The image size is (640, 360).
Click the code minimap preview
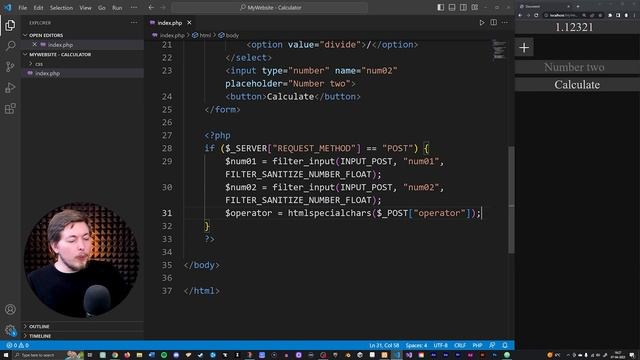[499, 49]
